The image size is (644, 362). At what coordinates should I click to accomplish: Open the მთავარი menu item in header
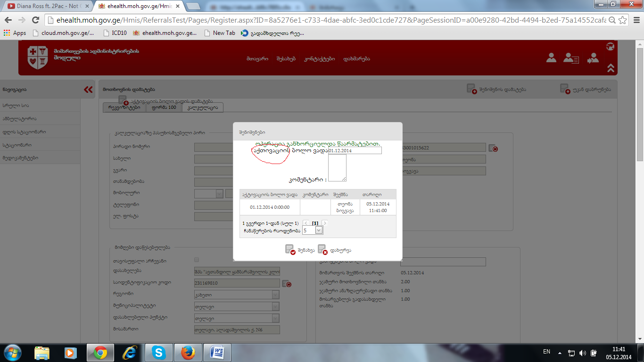[257, 59]
